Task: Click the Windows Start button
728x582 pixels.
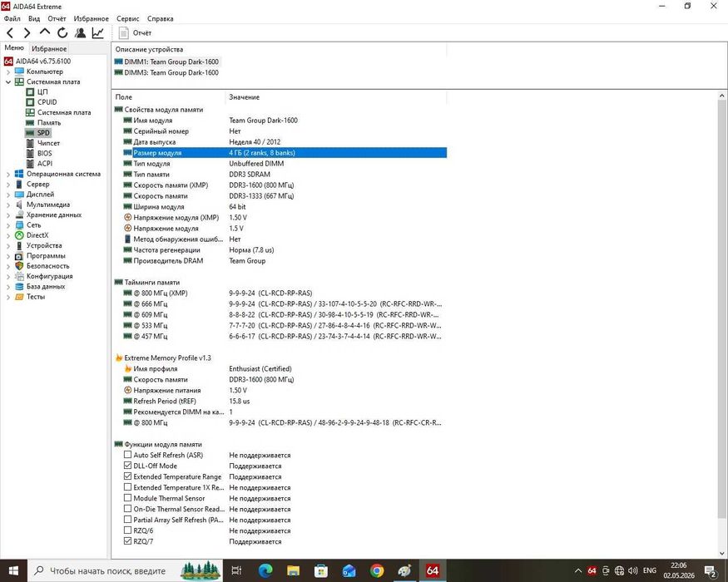Action: 13,571
